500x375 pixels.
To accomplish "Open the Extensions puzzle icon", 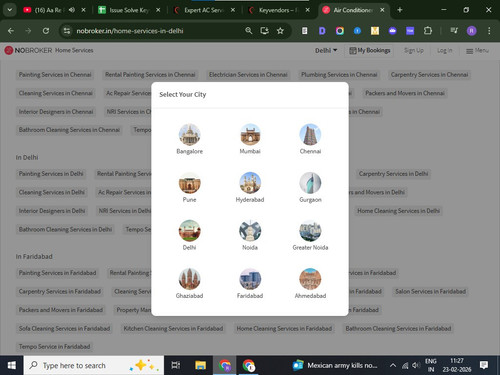I will coord(428,31).
